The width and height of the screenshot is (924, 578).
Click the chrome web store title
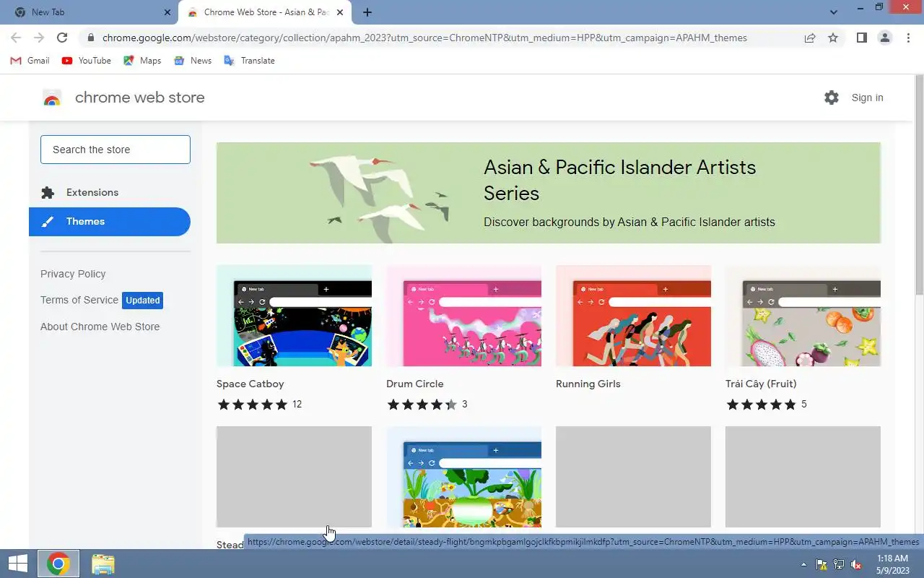(140, 98)
